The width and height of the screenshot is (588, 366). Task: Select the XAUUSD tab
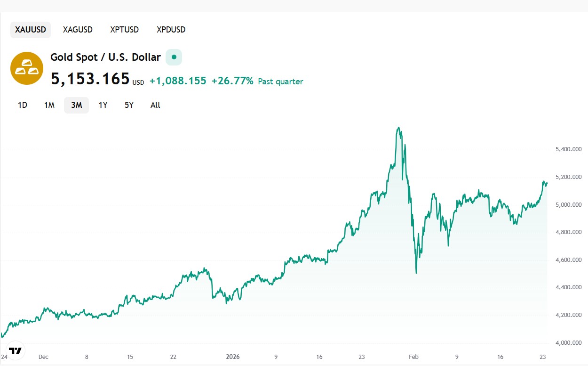31,30
